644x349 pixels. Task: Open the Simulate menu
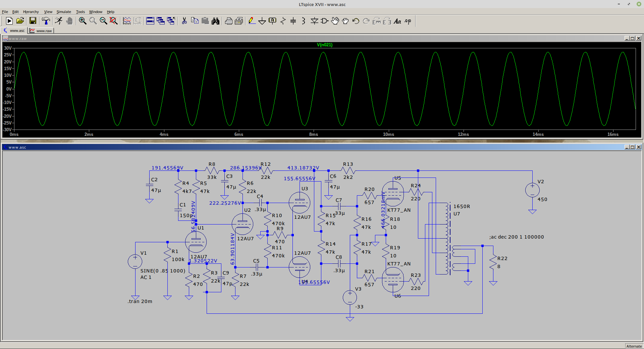coord(64,12)
